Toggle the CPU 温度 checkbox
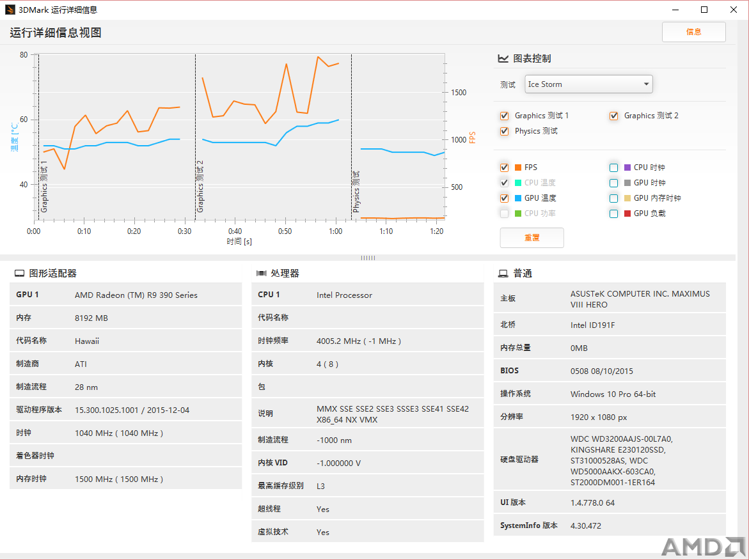This screenshot has width=749, height=560. [x=505, y=183]
